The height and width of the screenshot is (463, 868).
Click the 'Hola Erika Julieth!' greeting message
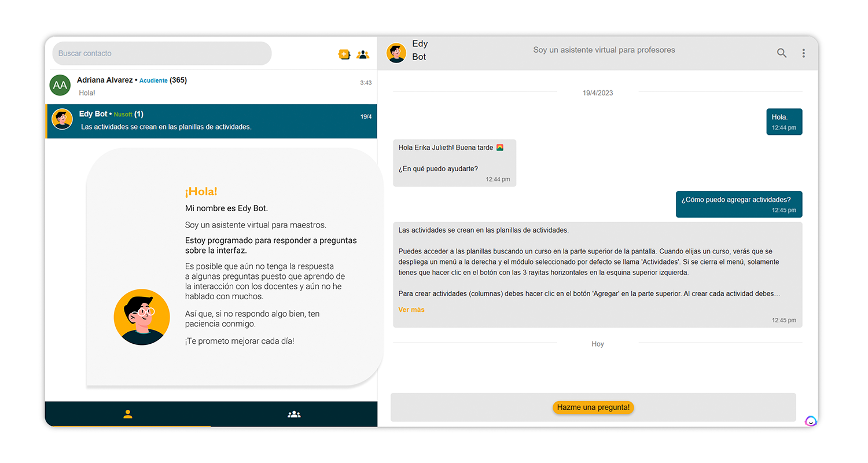click(454, 163)
